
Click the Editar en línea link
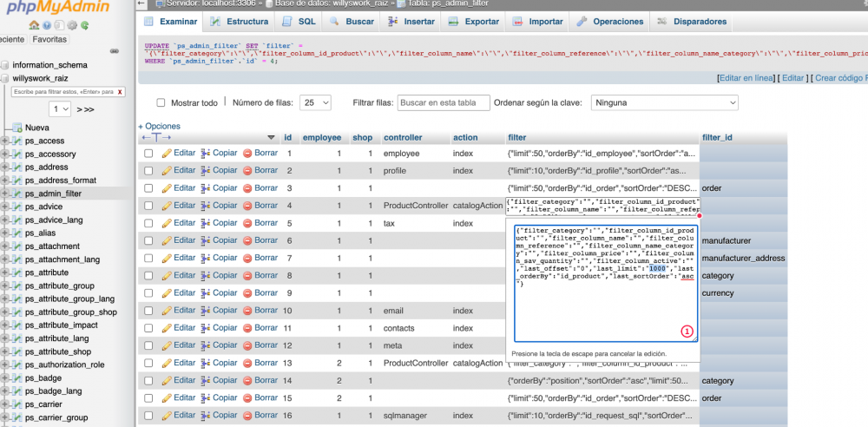click(x=746, y=78)
